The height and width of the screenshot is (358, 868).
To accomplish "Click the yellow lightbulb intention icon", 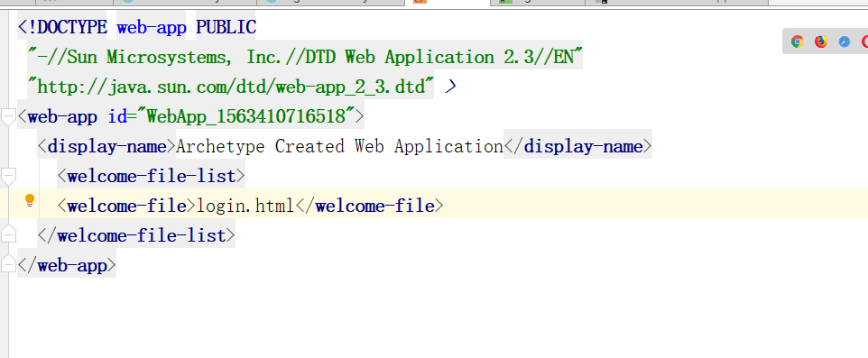I will [30, 200].
